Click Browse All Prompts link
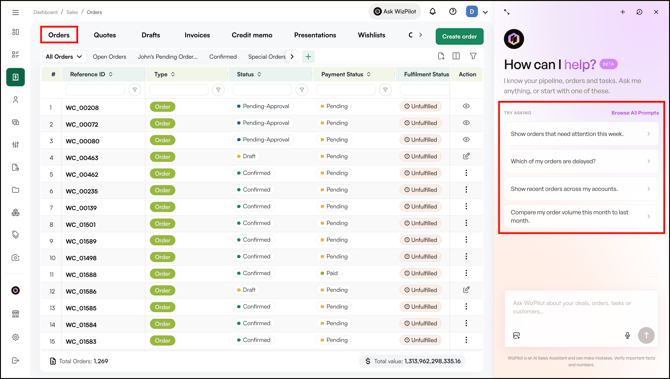The width and height of the screenshot is (670, 379). (635, 113)
